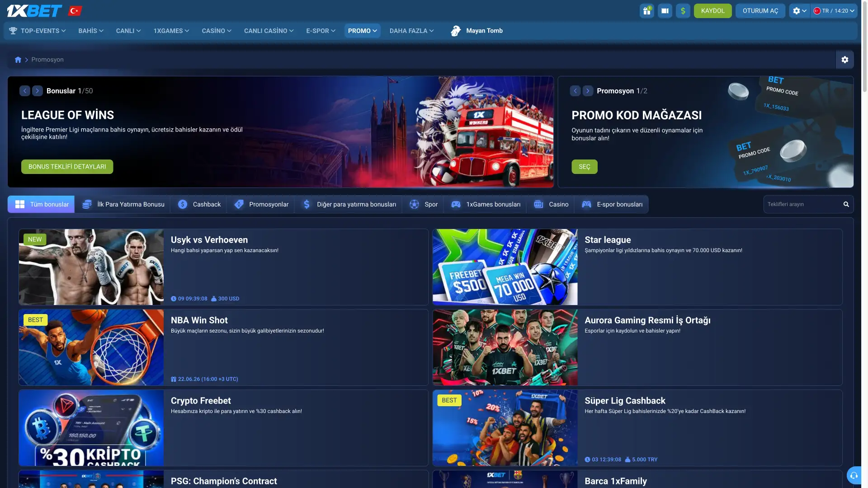
Task: Select the Tüm bonuslar tab
Action: 41,204
